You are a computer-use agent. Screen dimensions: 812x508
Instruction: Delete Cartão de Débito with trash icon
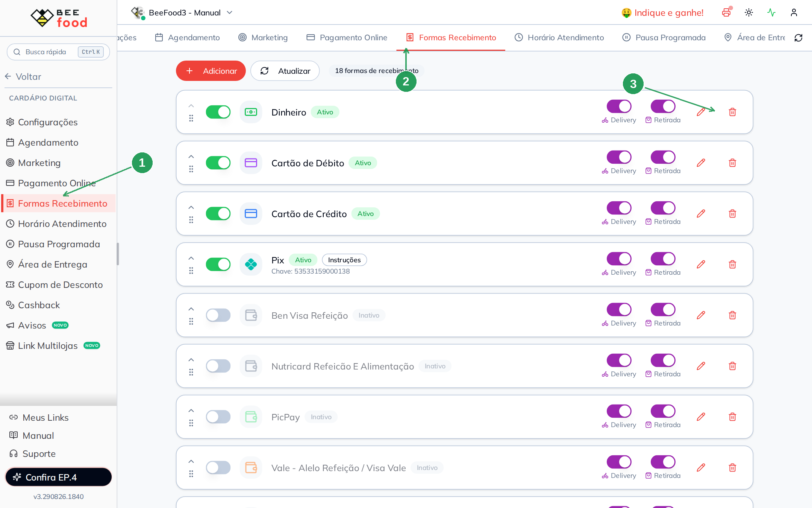point(732,163)
